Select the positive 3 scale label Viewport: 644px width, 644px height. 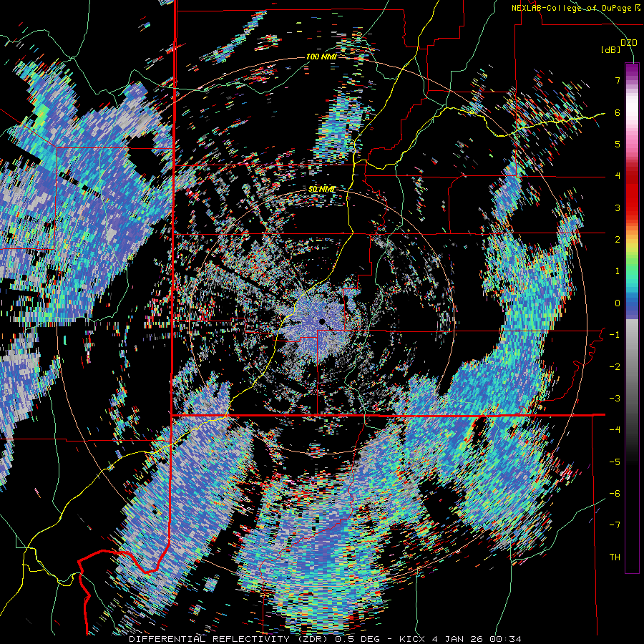click(618, 208)
